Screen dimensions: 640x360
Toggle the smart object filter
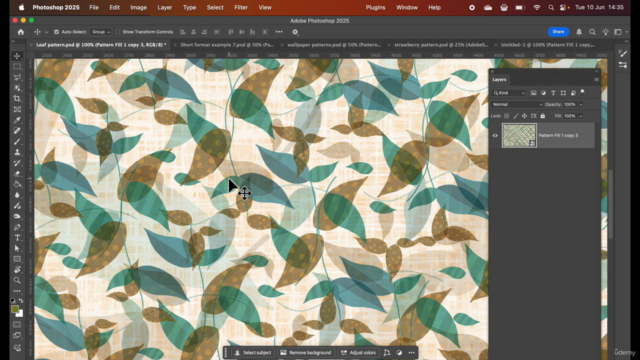pos(573,93)
